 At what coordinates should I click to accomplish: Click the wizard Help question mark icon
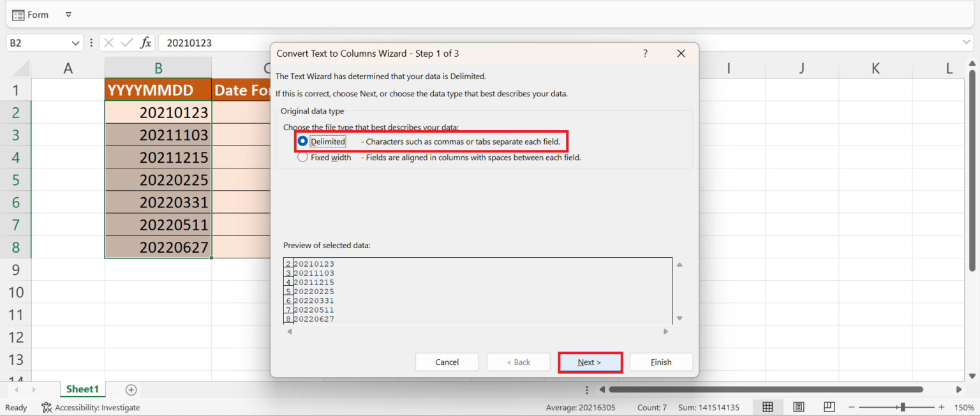tap(645, 54)
